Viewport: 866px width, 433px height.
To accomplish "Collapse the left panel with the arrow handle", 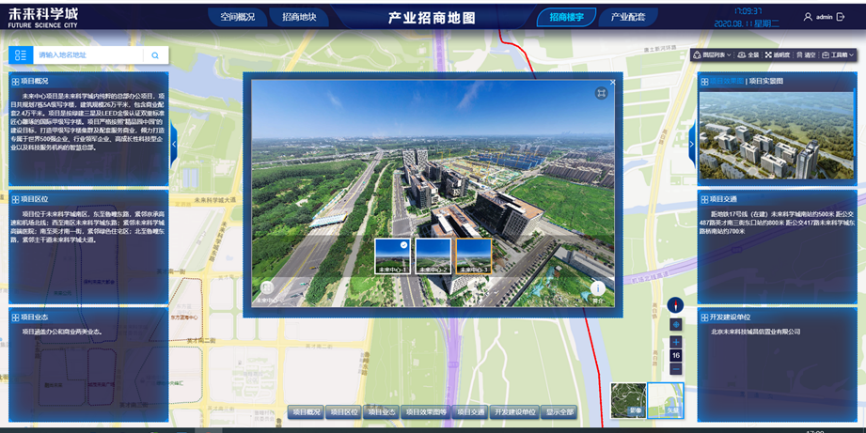I will 174,144.
